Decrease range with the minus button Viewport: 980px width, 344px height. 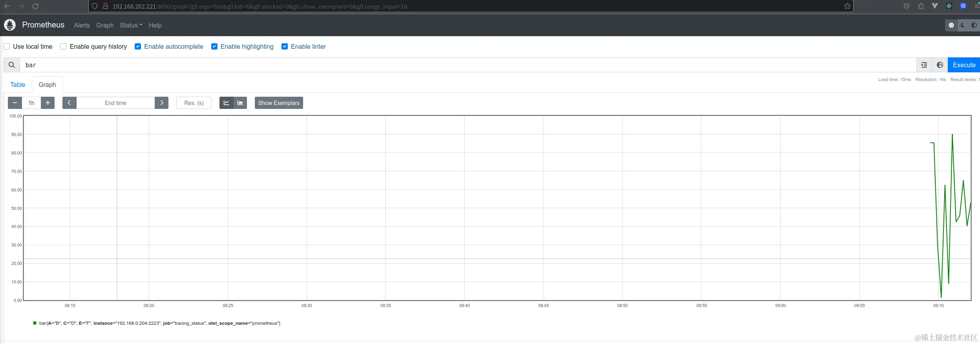pyautogui.click(x=15, y=103)
